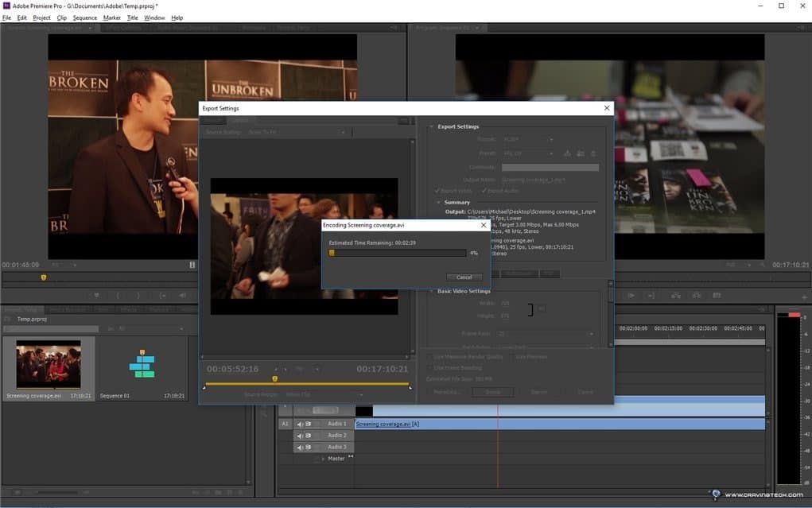Open the Marker menu

pos(112,17)
